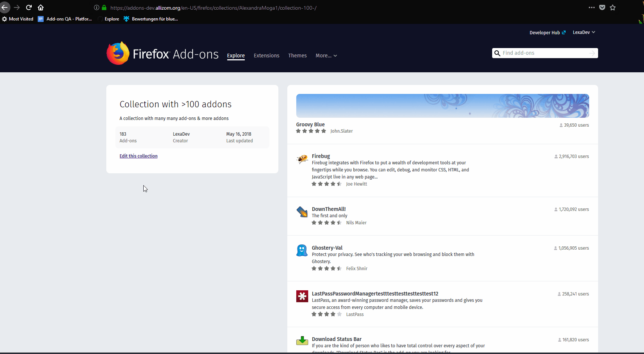
Task: Open the browser overflow menu
Action: pos(591,7)
